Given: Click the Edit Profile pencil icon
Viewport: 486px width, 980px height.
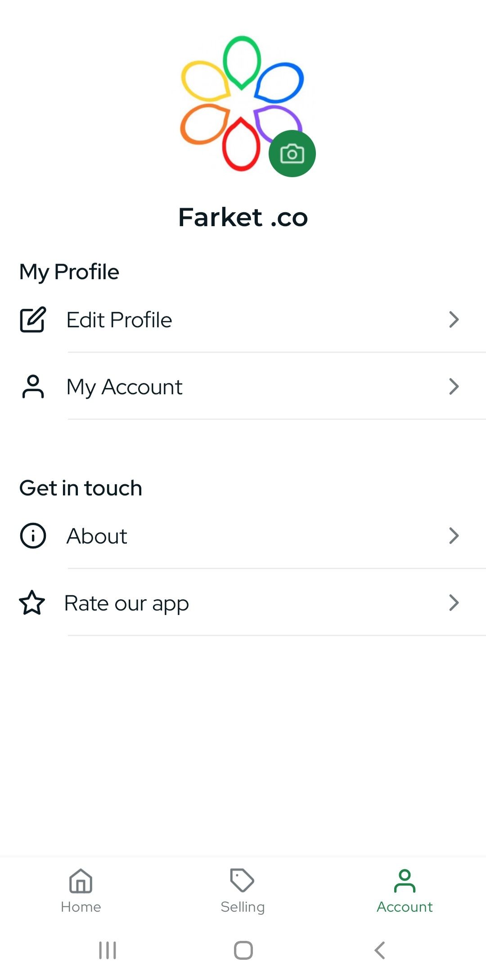Looking at the screenshot, I should click(x=33, y=320).
